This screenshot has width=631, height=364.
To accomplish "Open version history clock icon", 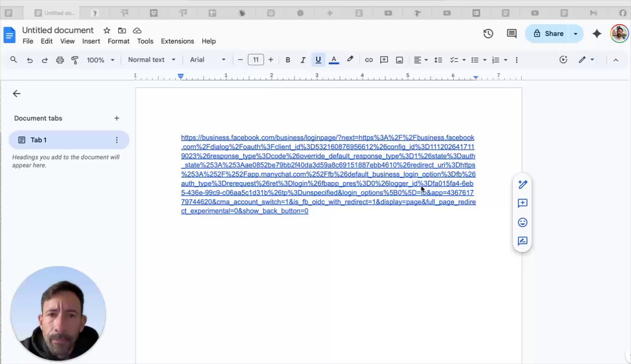I will (x=488, y=34).
